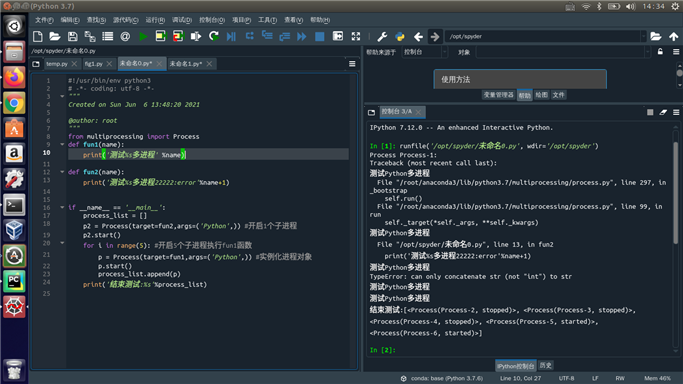Click the save all files icon

90,37
